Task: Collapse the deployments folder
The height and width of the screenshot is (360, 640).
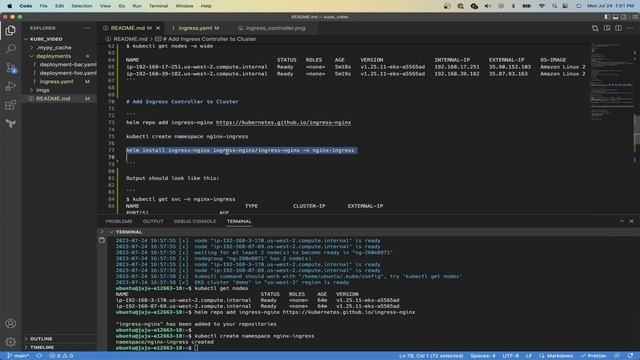Action: 53,56
